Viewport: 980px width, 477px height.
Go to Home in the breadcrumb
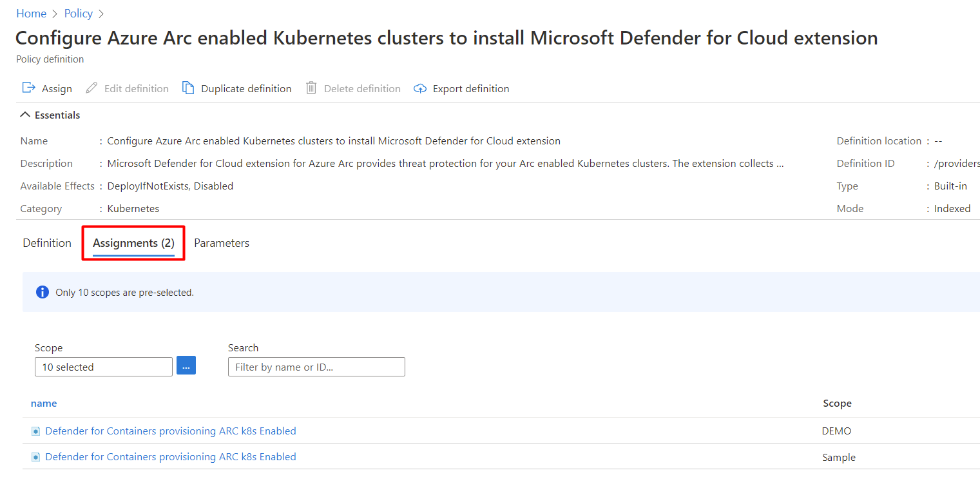pyautogui.click(x=31, y=14)
